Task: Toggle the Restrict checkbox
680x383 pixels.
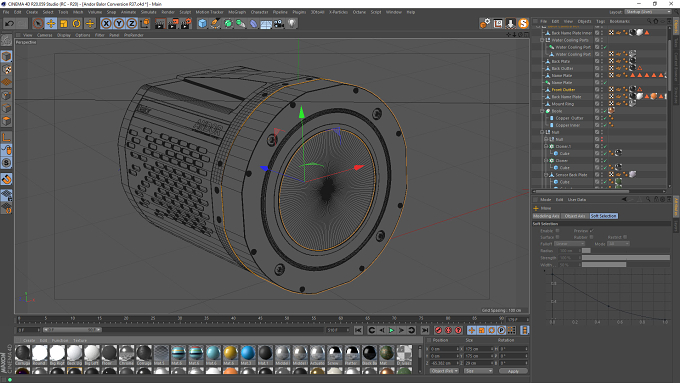Action: [x=625, y=237]
